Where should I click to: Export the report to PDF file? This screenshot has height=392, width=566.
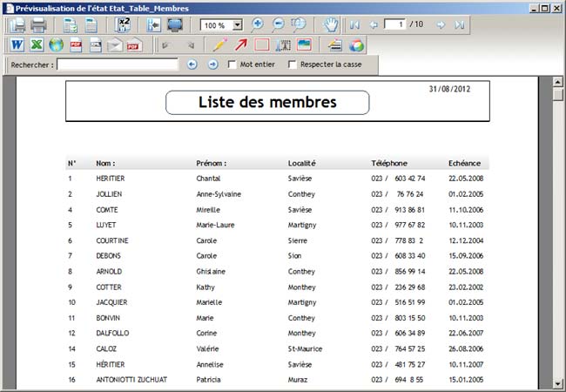coord(76,45)
